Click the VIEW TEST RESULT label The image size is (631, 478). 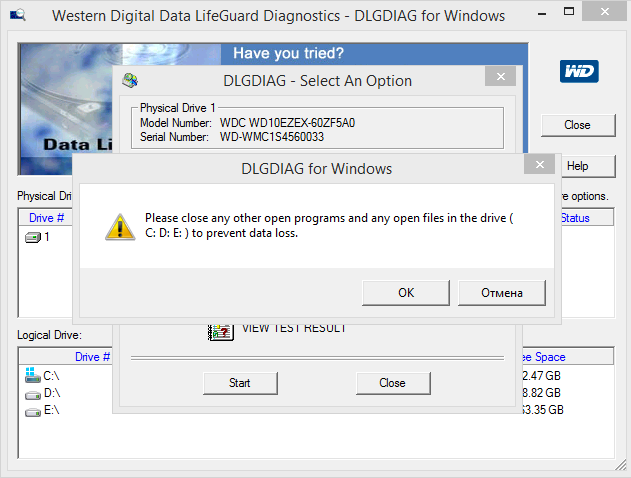pyautogui.click(x=294, y=329)
